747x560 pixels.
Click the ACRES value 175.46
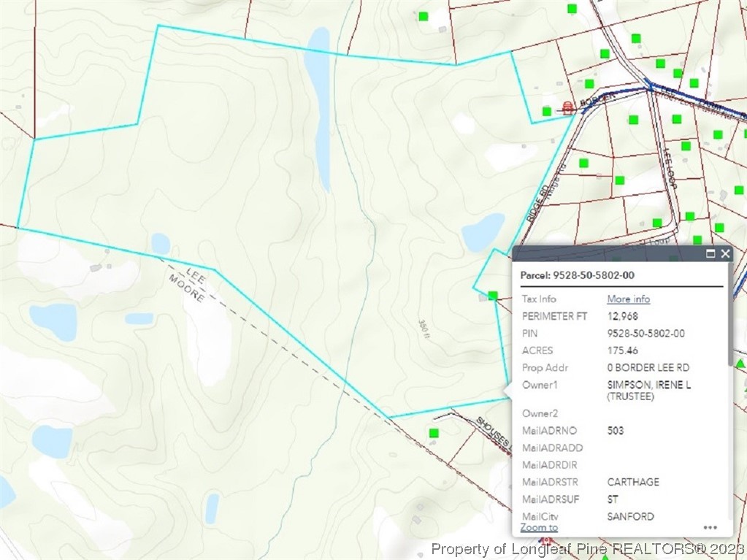(622, 350)
